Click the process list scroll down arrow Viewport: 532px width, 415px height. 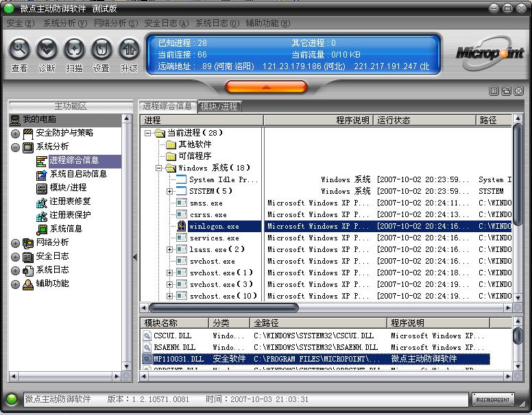point(518,298)
